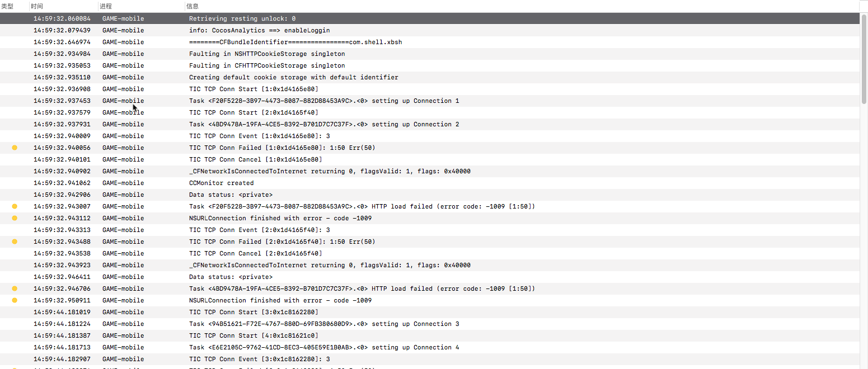Select the "setting up Connection 1" task row
868x369 pixels.
click(x=324, y=101)
